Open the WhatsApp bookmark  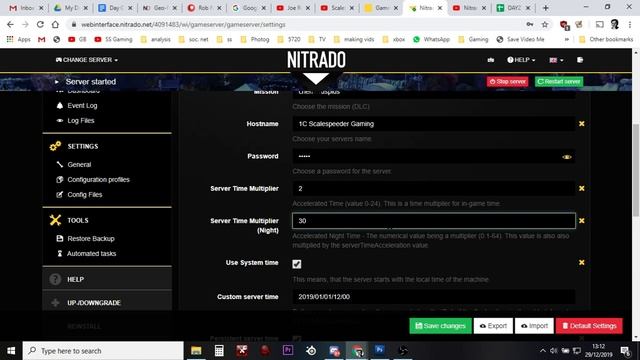(431, 40)
